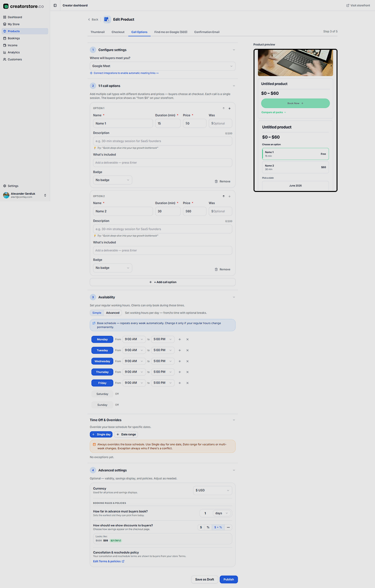This screenshot has height=588, width=375.
Task: Collapse the Availability section
Action: click(234, 297)
